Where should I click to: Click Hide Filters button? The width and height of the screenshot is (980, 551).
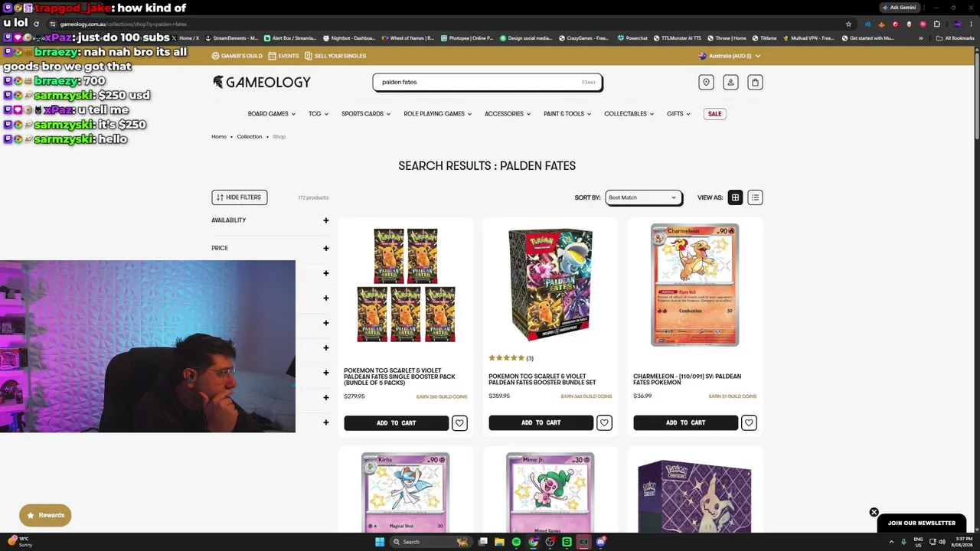(x=239, y=197)
